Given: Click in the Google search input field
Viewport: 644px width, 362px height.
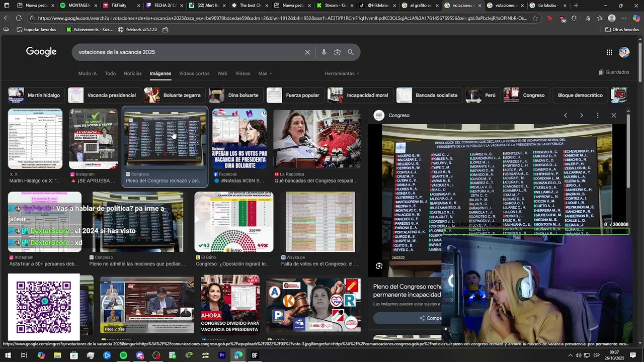Looking at the screenshot, I should [189, 52].
